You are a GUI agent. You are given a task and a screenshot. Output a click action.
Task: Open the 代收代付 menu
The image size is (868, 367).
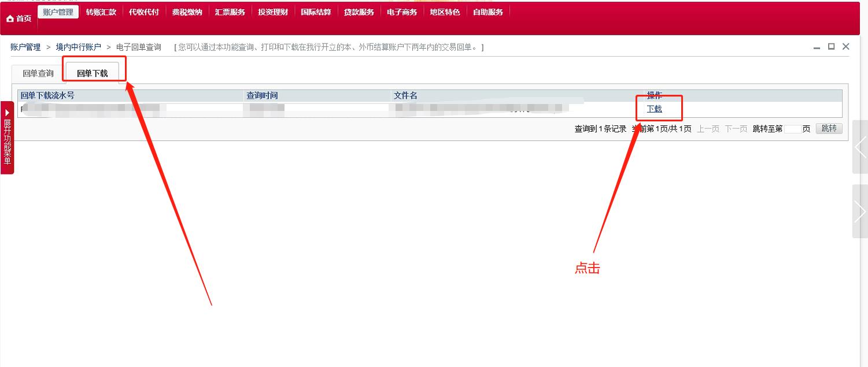(x=144, y=11)
